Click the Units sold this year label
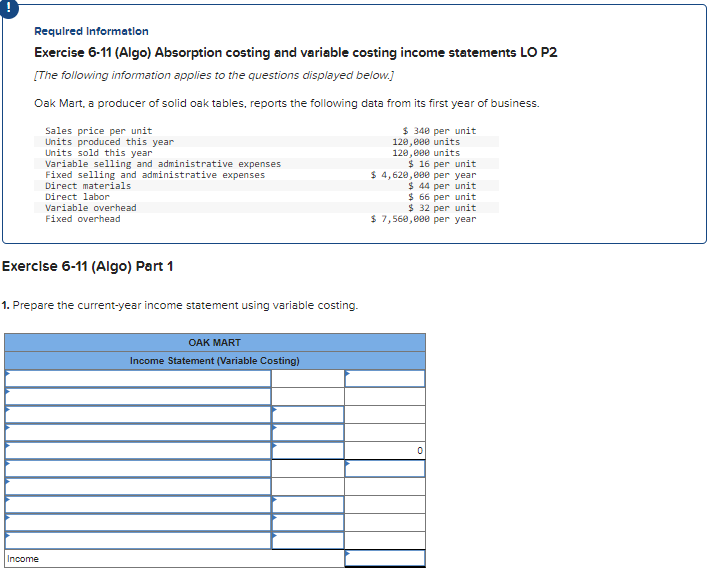This screenshot has height=578, width=718. point(98,153)
